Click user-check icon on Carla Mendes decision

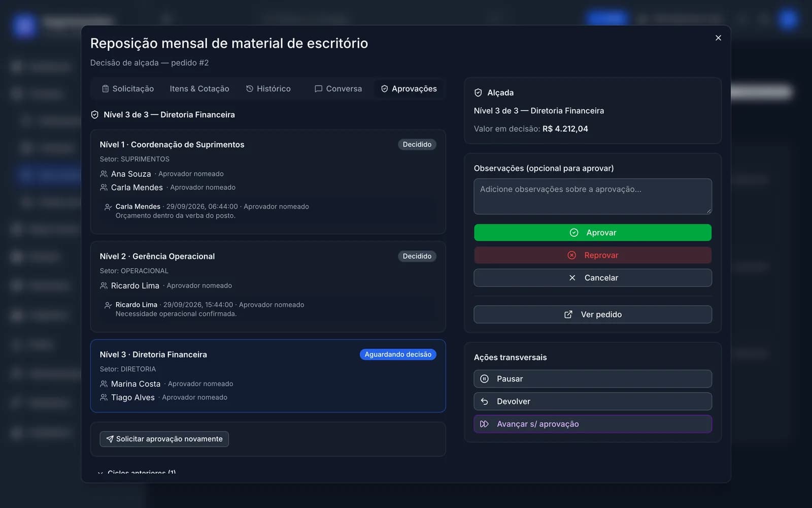click(x=108, y=207)
